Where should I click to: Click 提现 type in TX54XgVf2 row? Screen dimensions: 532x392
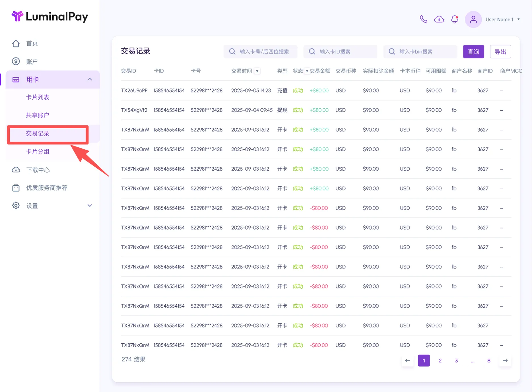coord(282,110)
